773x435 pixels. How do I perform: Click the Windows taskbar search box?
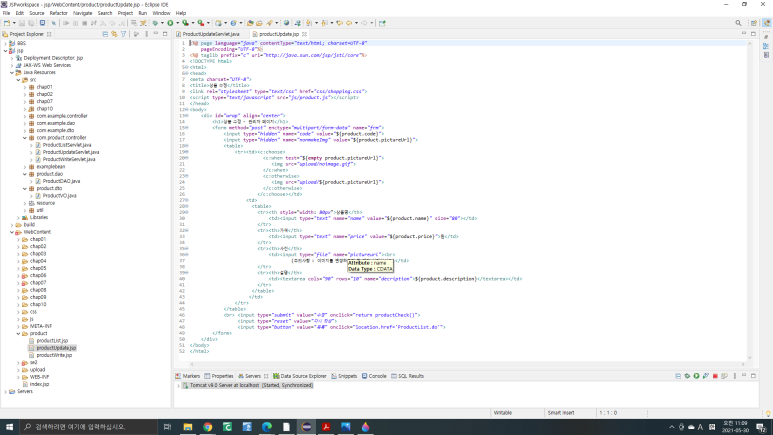click(89, 427)
